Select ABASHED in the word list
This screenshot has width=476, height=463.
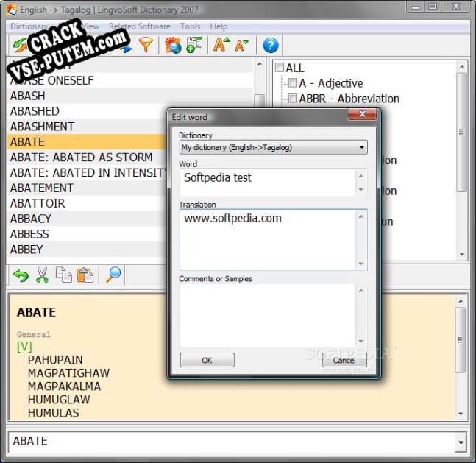(87, 111)
